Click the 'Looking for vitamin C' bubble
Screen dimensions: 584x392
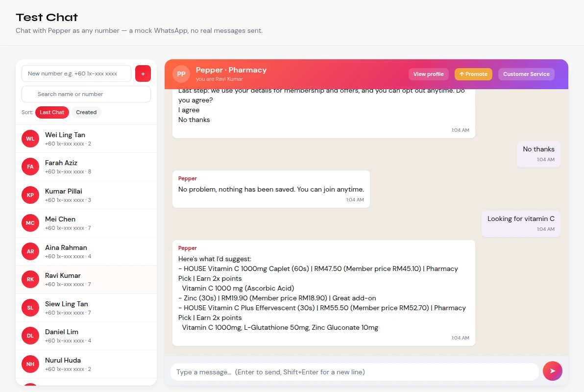[x=521, y=223]
